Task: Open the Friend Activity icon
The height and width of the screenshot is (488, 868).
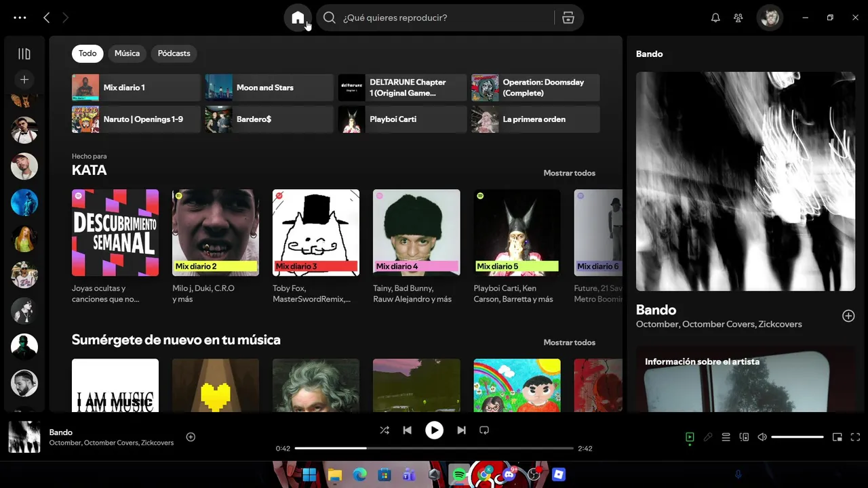Action: click(738, 18)
